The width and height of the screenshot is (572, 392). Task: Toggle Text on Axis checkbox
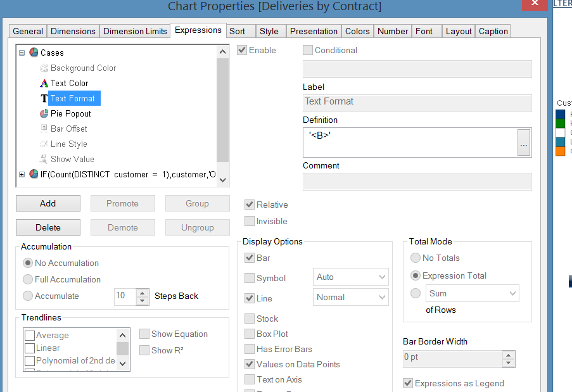pyautogui.click(x=250, y=379)
